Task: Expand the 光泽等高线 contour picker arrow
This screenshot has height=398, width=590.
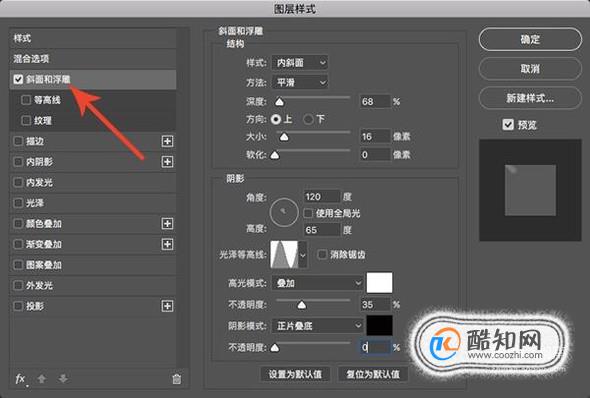Action: click(303, 255)
